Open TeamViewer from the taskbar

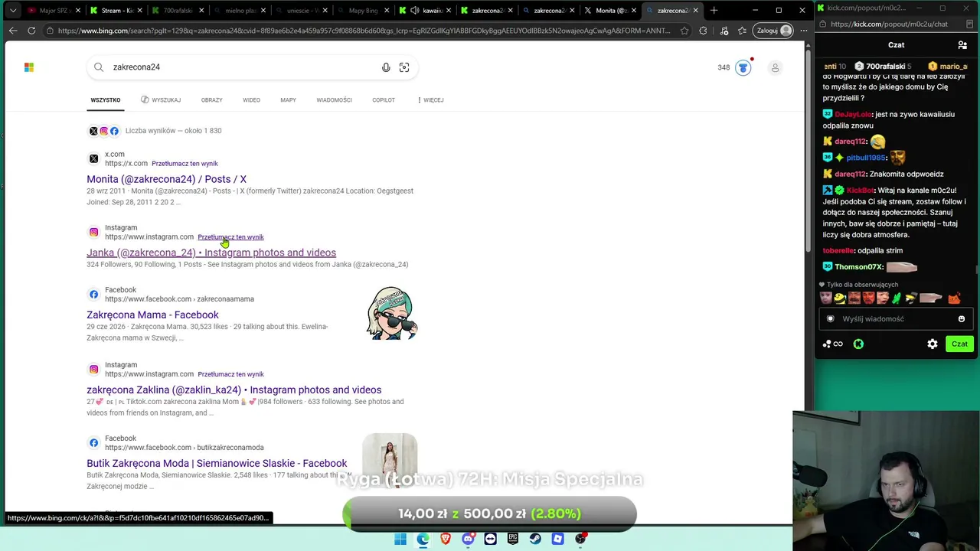click(x=491, y=540)
